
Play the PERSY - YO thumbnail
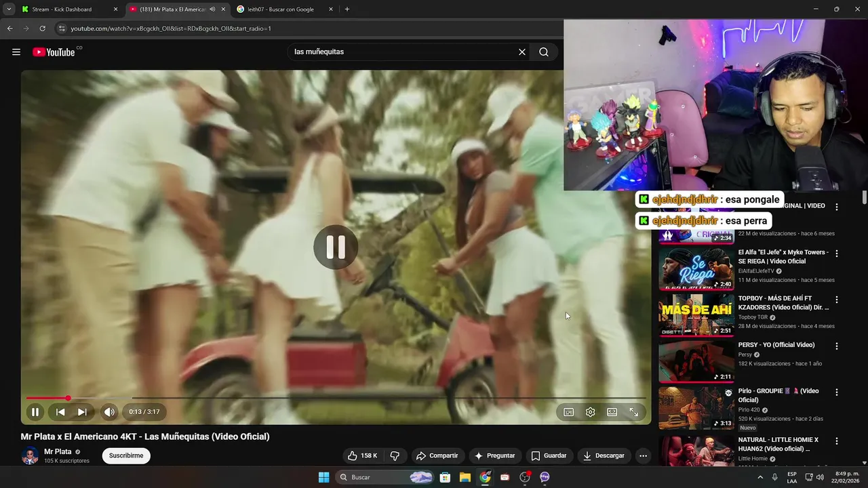pos(696,361)
